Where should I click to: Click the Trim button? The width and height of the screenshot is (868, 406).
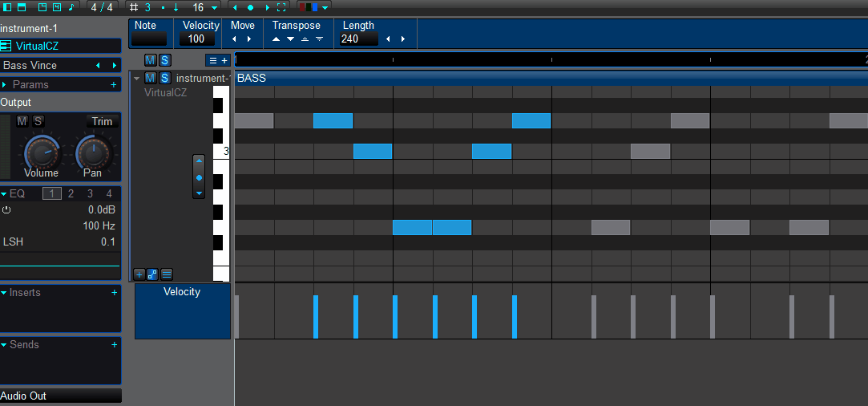pos(102,121)
